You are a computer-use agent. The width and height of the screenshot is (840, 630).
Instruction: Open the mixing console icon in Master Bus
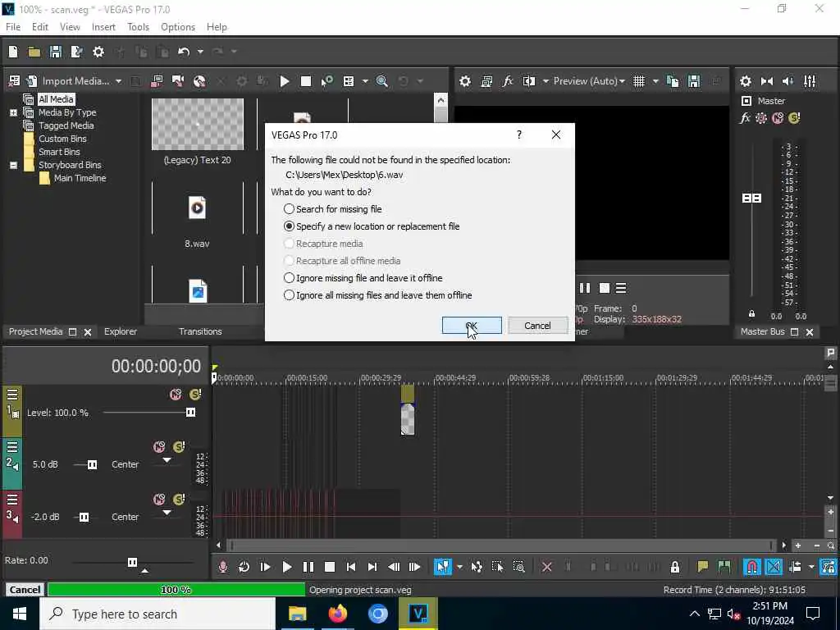click(810, 81)
